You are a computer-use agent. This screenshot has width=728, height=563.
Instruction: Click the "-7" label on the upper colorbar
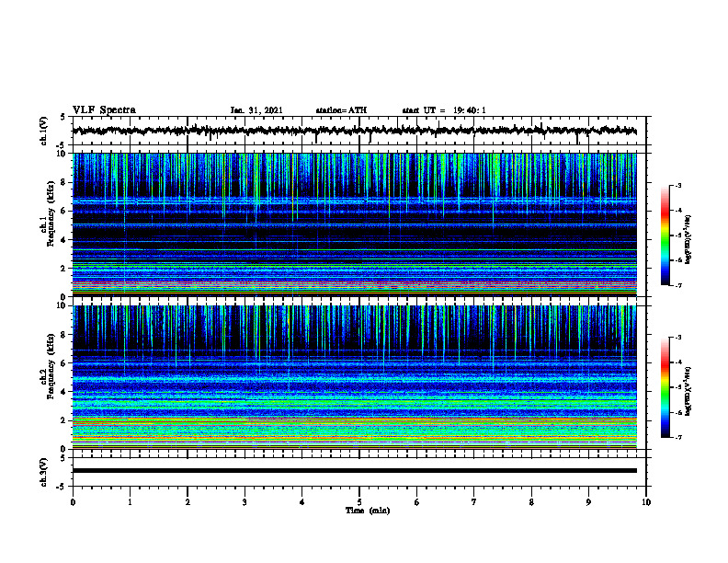[x=677, y=285]
